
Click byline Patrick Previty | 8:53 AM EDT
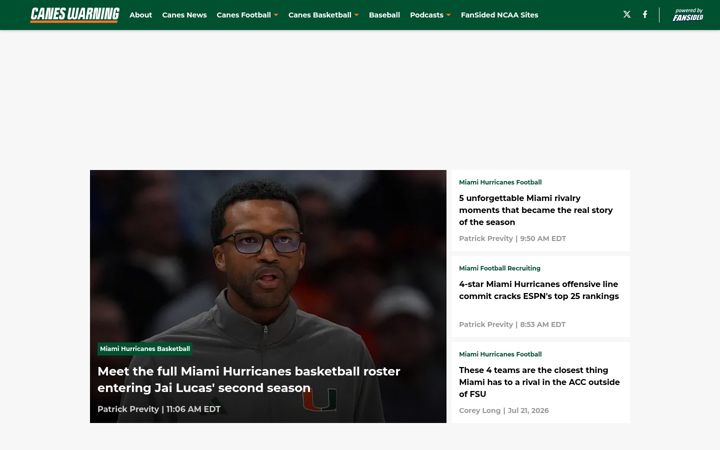tap(512, 324)
